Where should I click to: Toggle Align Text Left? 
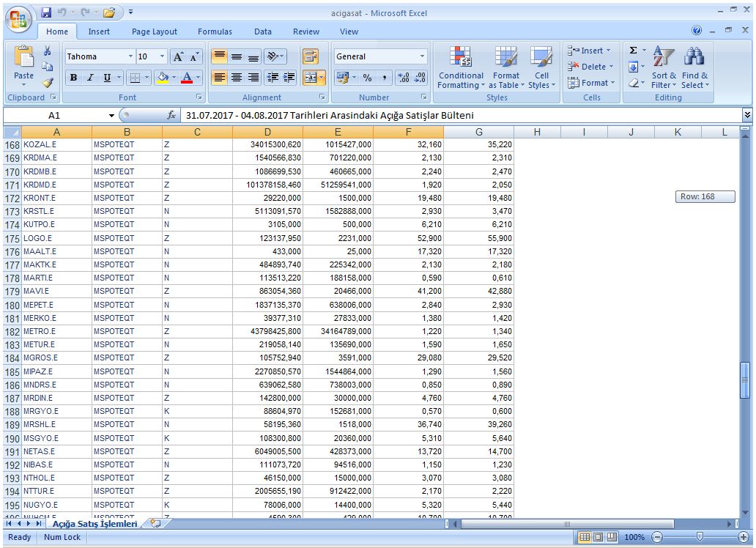[219, 77]
